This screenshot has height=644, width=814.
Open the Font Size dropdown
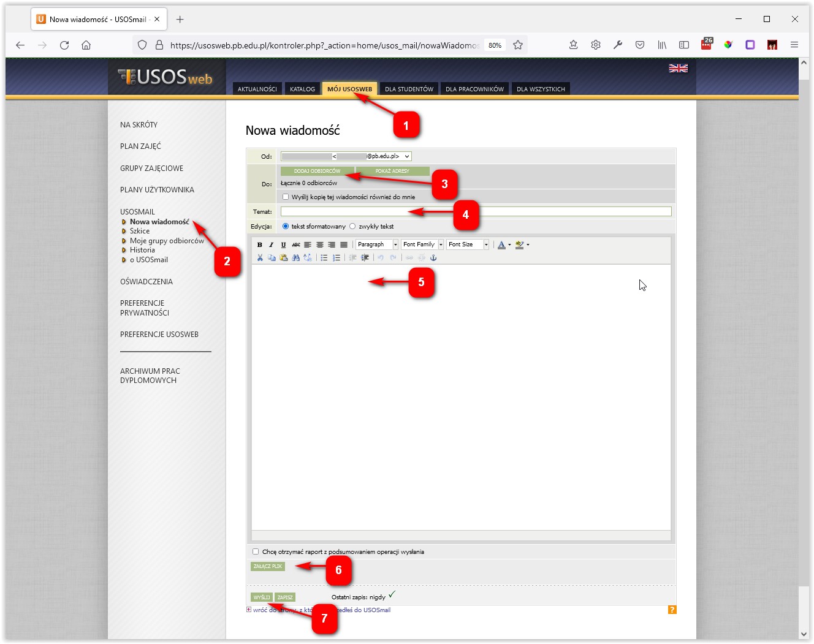468,244
